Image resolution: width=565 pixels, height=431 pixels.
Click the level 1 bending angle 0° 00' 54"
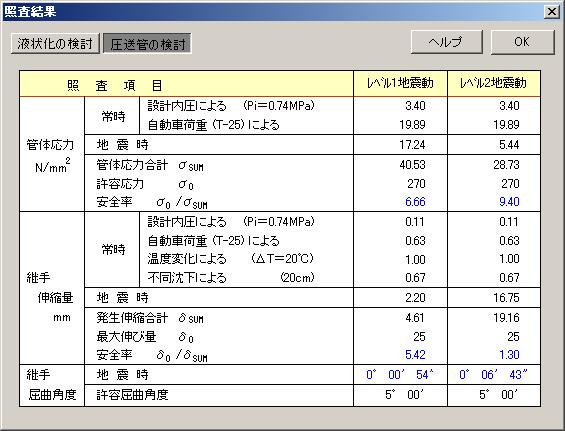pos(400,375)
